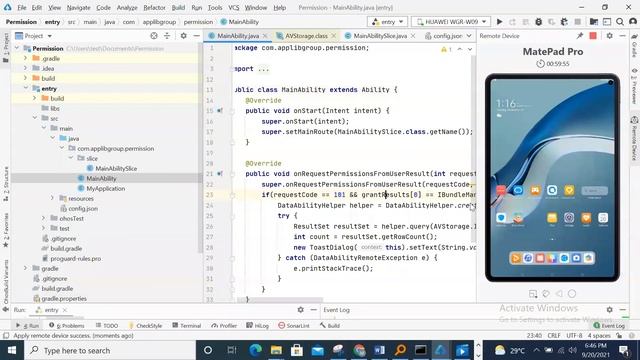Show hidden editor tabs dropdown arrow
The height and width of the screenshot is (360, 640).
click(x=469, y=36)
